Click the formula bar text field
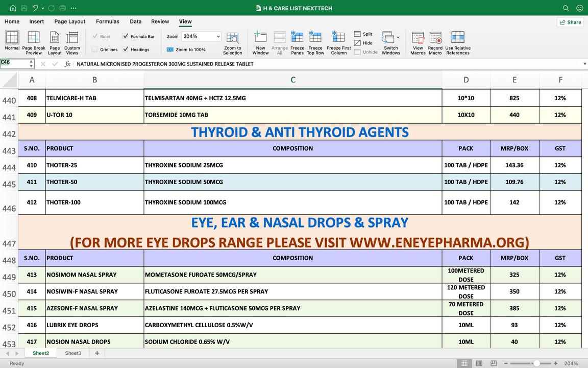This screenshot has width=588, height=368. 327,64
